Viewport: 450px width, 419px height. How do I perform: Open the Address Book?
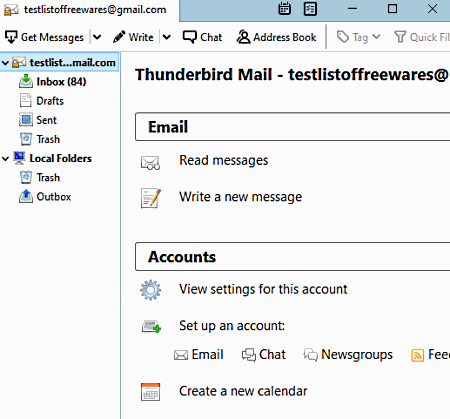(276, 37)
